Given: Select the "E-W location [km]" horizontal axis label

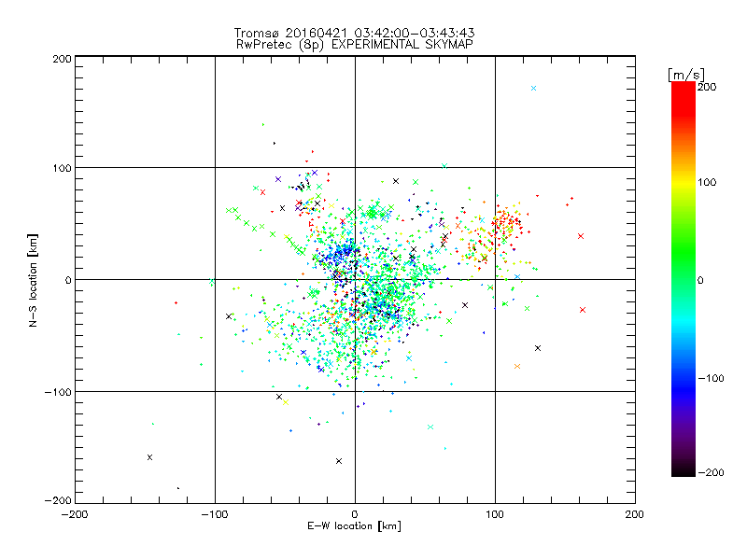Looking at the screenshot, I should (354, 526).
